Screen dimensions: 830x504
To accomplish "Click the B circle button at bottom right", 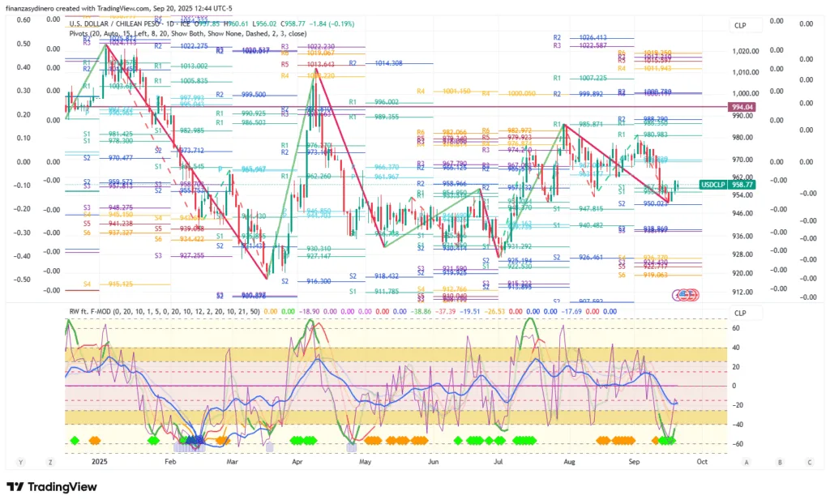I will coord(780,462).
